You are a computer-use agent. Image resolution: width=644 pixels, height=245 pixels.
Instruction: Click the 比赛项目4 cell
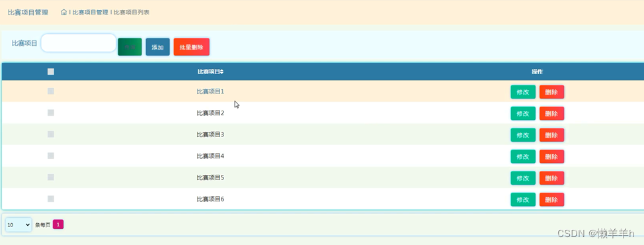click(x=210, y=156)
